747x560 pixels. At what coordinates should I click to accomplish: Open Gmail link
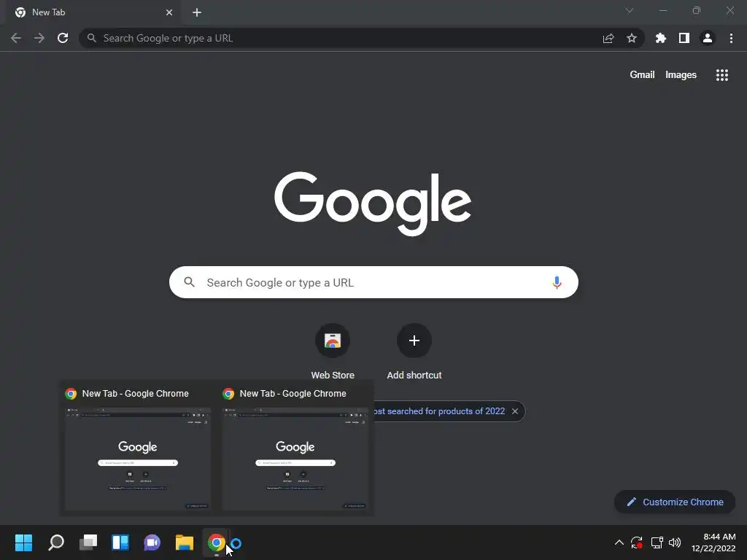click(x=642, y=75)
